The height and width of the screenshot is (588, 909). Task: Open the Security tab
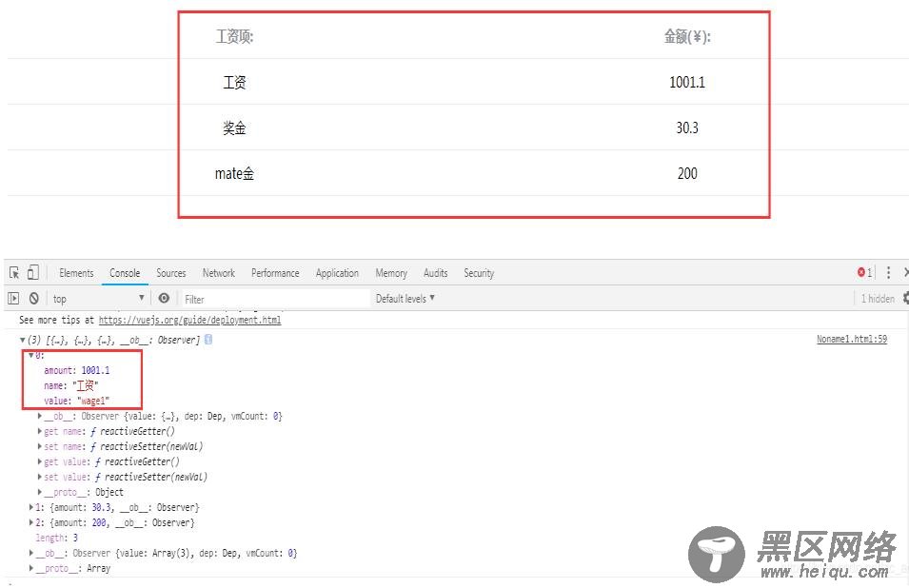(479, 273)
